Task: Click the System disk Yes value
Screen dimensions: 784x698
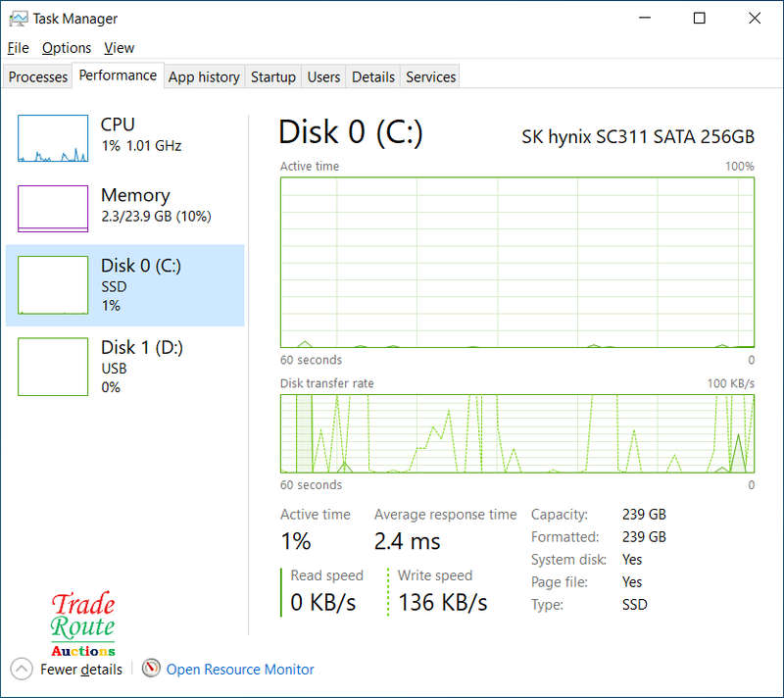Action: [632, 560]
